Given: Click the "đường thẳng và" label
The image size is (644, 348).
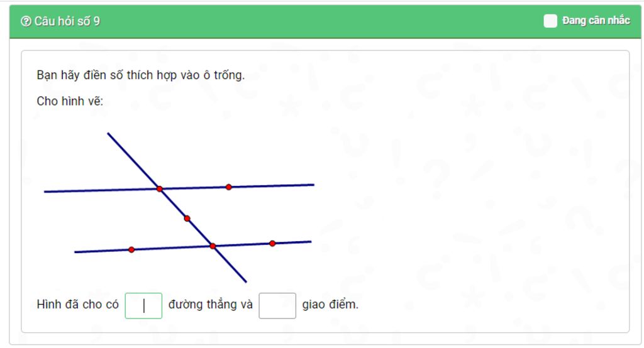Looking at the screenshot, I should [210, 305].
